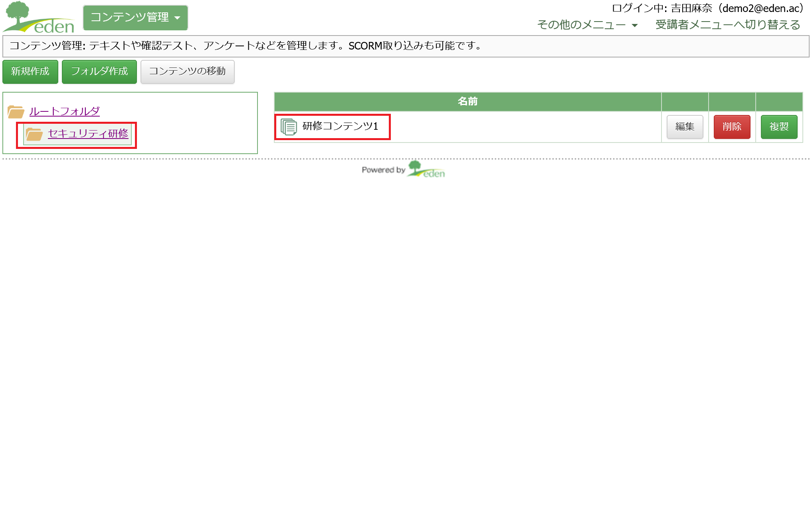Click the login name 吉田麻奈 text

[691, 8]
